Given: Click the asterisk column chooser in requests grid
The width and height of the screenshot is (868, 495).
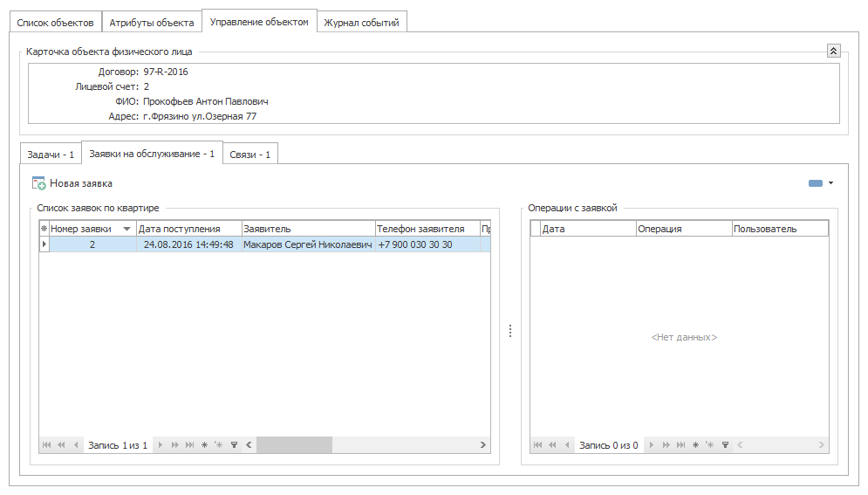Looking at the screenshot, I should [44, 229].
